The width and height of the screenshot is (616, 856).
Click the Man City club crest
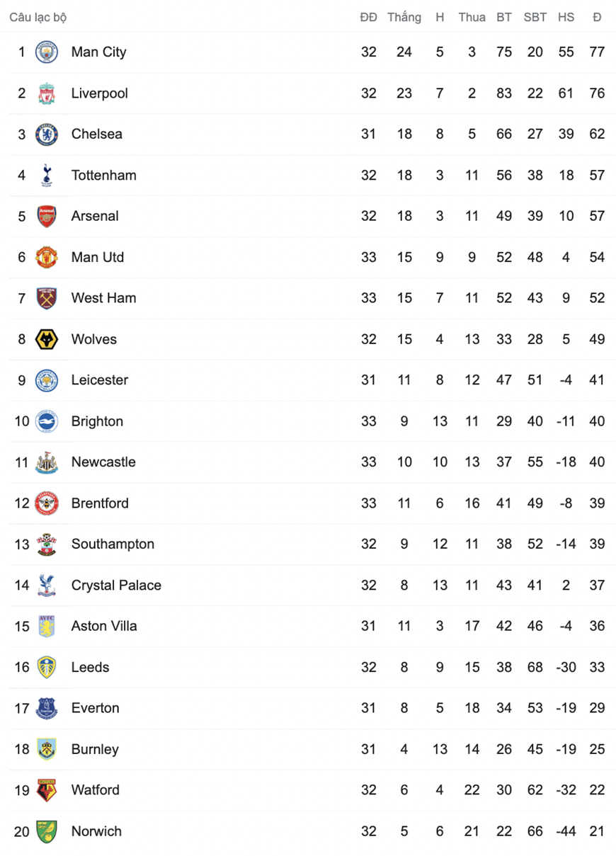47,52
